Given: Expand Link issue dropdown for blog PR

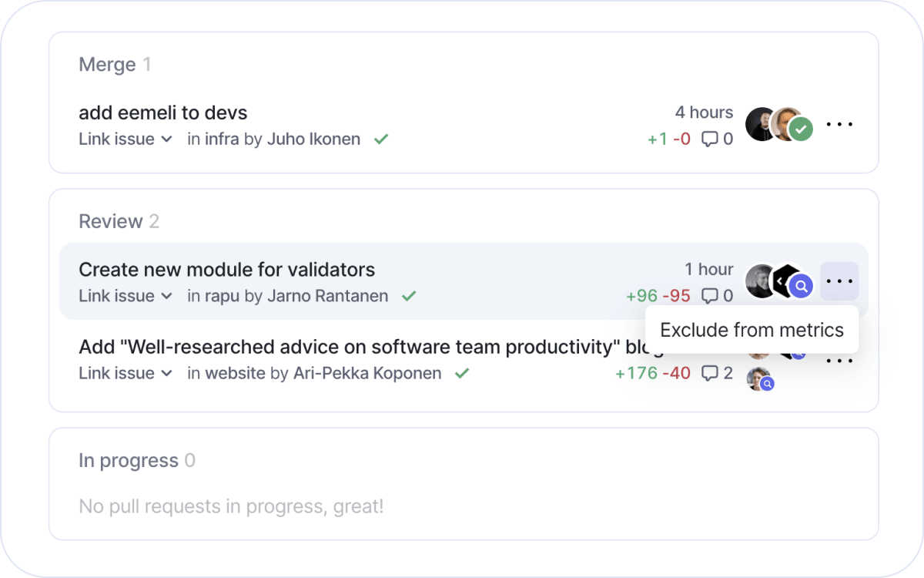Looking at the screenshot, I should tap(126, 374).
